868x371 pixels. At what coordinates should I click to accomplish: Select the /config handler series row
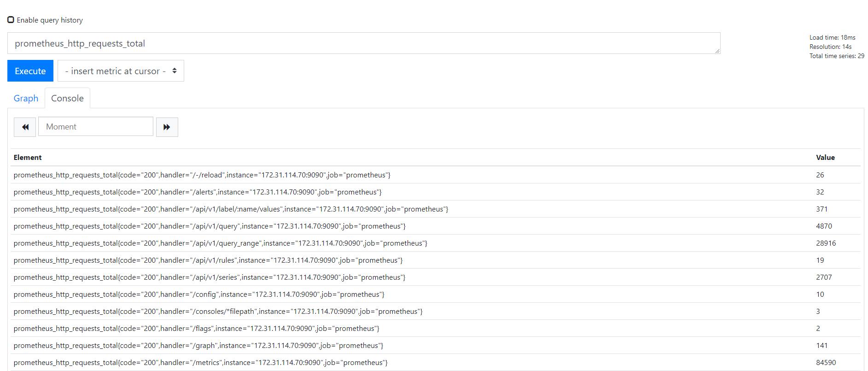pyautogui.click(x=198, y=294)
